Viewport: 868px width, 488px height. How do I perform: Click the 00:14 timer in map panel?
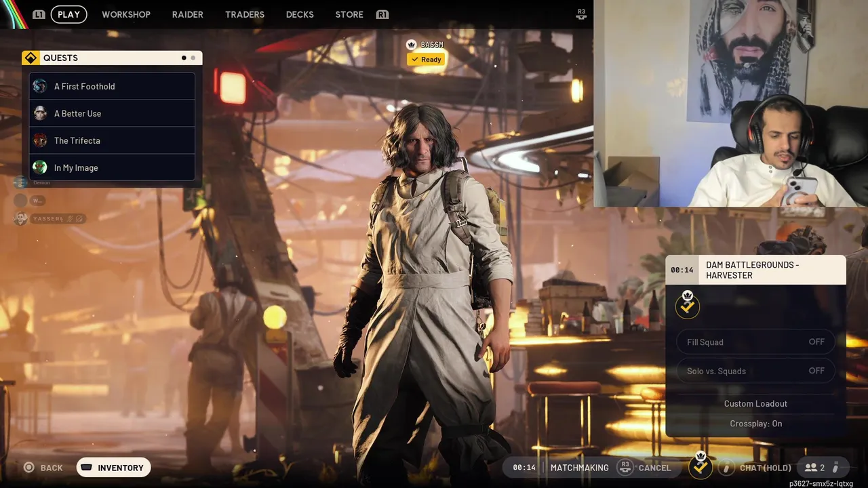(682, 270)
